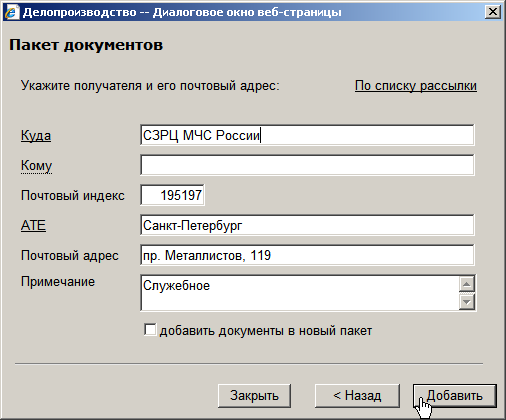This screenshot has height=420, width=506.
Task: Select the Почтовый индекс field 195197
Action: tap(172, 195)
